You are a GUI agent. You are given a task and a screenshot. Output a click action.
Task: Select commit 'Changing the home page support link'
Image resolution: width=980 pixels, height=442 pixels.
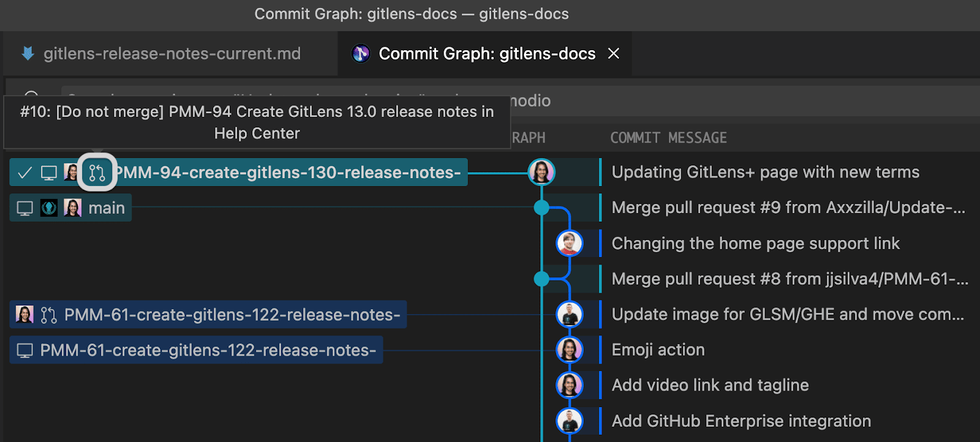click(756, 244)
